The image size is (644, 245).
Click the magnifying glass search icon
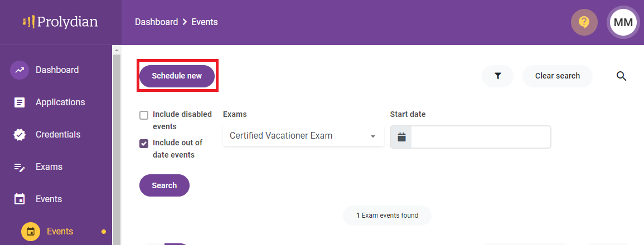[x=622, y=76]
